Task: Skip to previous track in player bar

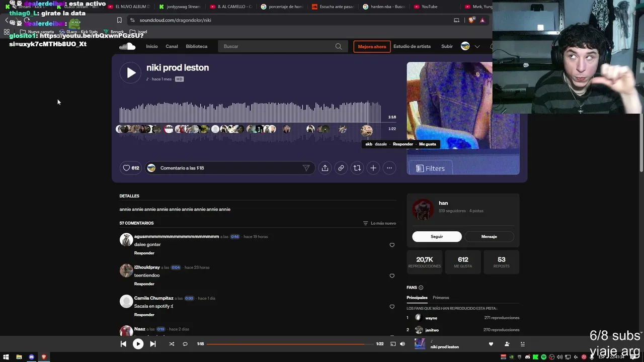Action: pos(123,344)
